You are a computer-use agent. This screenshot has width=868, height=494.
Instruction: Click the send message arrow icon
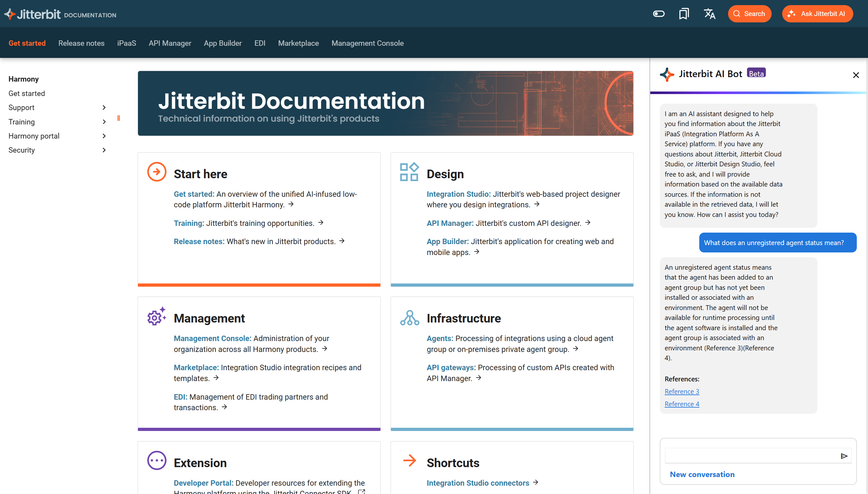point(844,456)
